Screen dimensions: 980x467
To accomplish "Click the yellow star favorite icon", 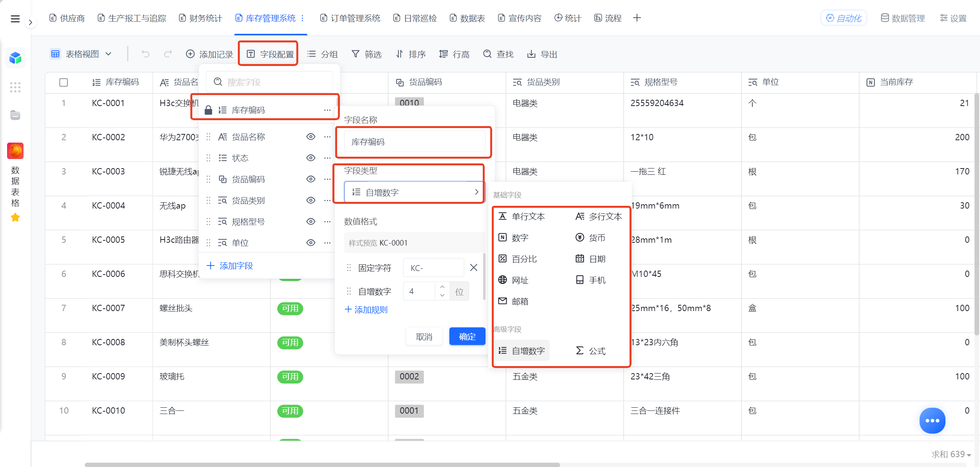I will (x=15, y=217).
